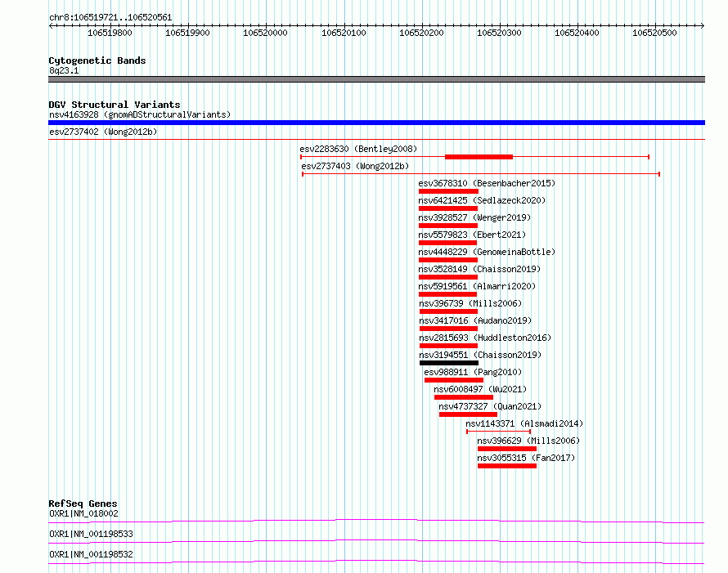Click the chr8:106519721..106520561 region label

(110, 17)
